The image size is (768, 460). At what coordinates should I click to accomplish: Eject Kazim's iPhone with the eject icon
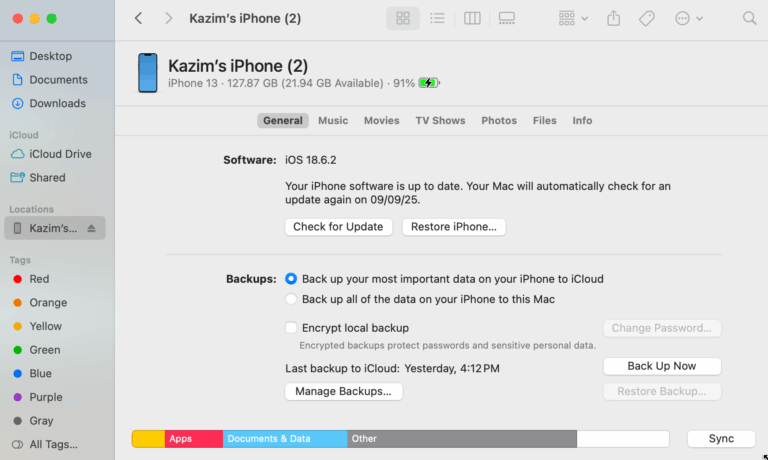click(x=91, y=228)
